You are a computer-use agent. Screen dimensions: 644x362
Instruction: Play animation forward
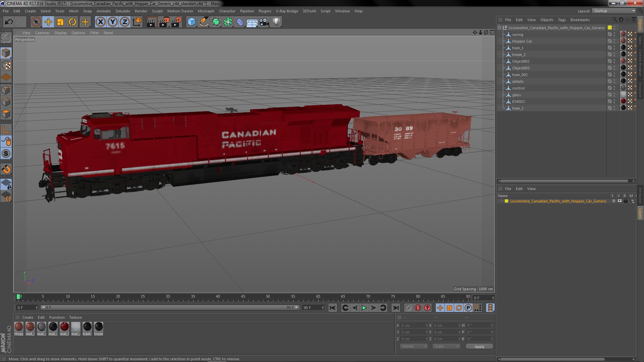tap(364, 308)
